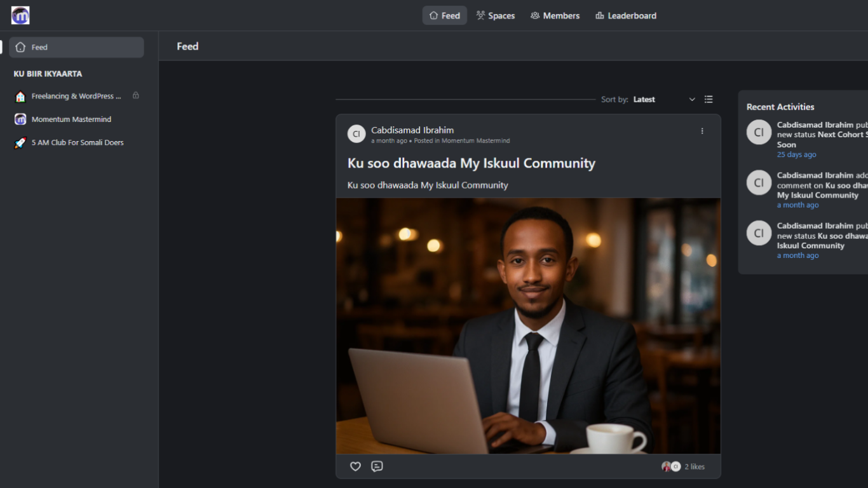The width and height of the screenshot is (868, 488).
Task: Click the 5 AM Club rocket icon
Action: pos(20,143)
